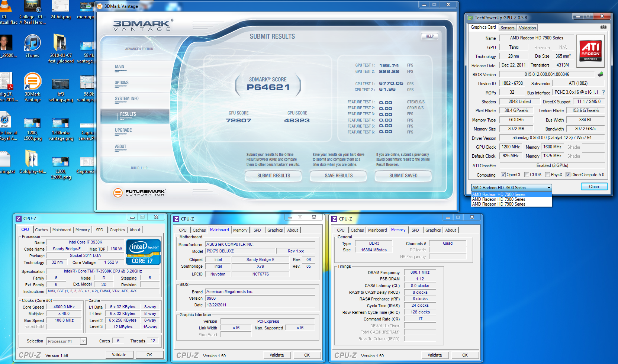Screen dimensions: 618x364
Task: Open the SPD tab in Mainboard CPU-Z window
Action: (257, 230)
